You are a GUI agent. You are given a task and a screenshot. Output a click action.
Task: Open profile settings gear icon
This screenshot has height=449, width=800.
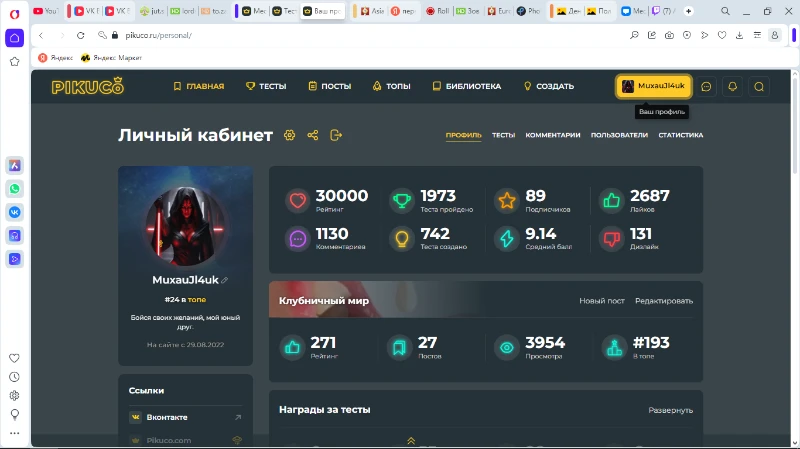(289, 135)
